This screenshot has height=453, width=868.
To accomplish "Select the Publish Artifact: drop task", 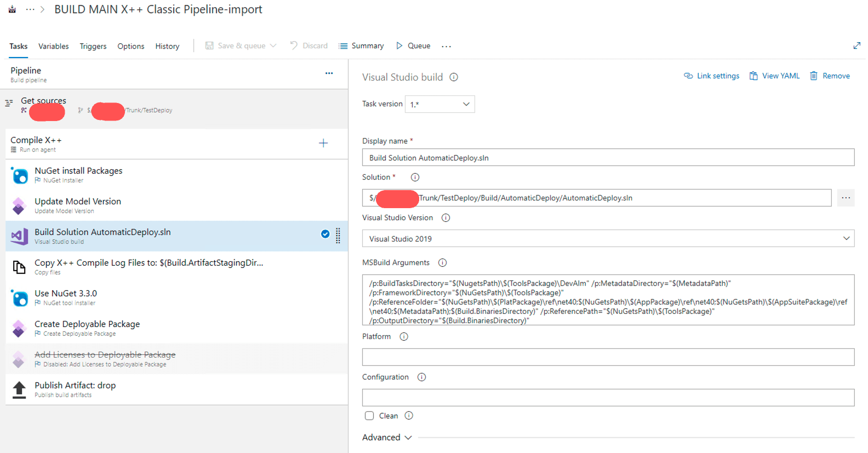I will 176,389.
